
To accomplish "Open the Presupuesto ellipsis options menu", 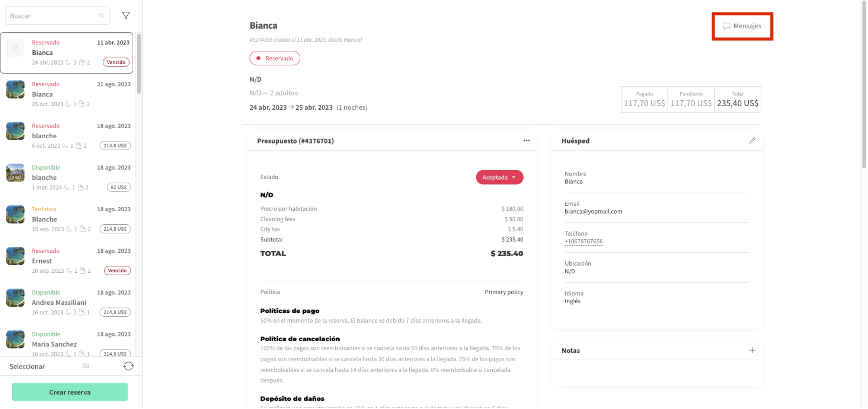I will tap(526, 140).
